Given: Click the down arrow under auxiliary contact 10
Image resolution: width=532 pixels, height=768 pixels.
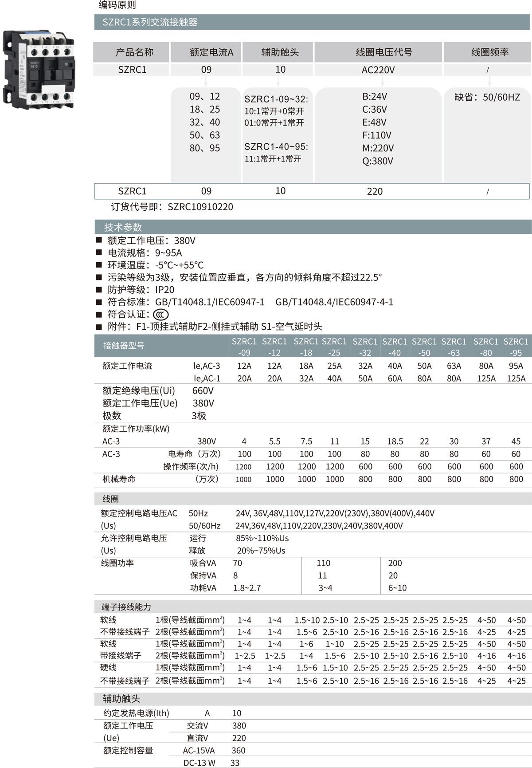Looking at the screenshot, I should [278, 82].
